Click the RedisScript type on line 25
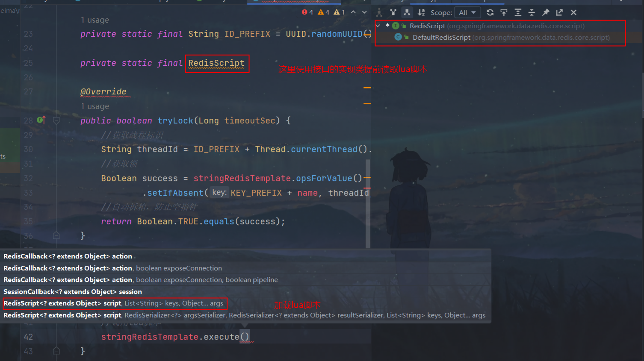 point(216,63)
